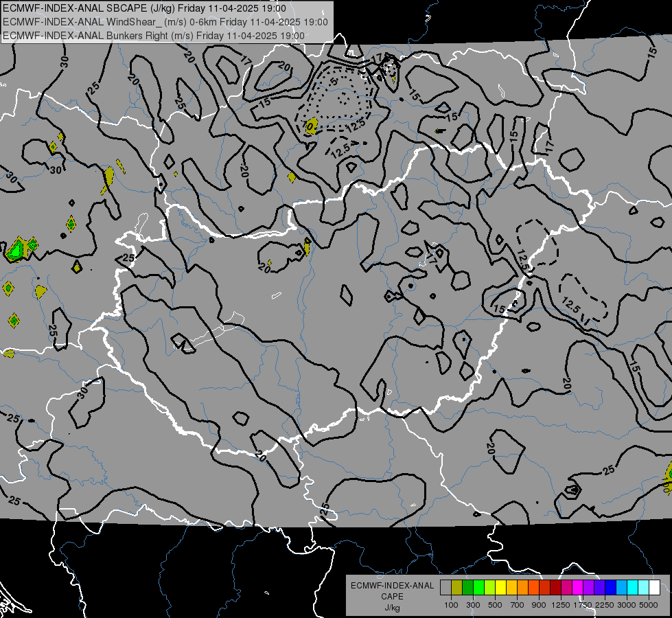
Task: Select the olive swatch in CAPE legend
Action: coord(457,587)
